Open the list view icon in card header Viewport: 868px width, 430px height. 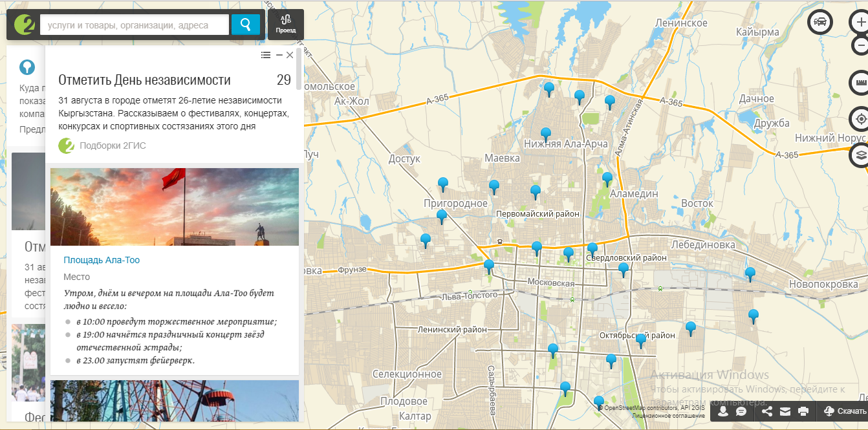pyautogui.click(x=266, y=55)
